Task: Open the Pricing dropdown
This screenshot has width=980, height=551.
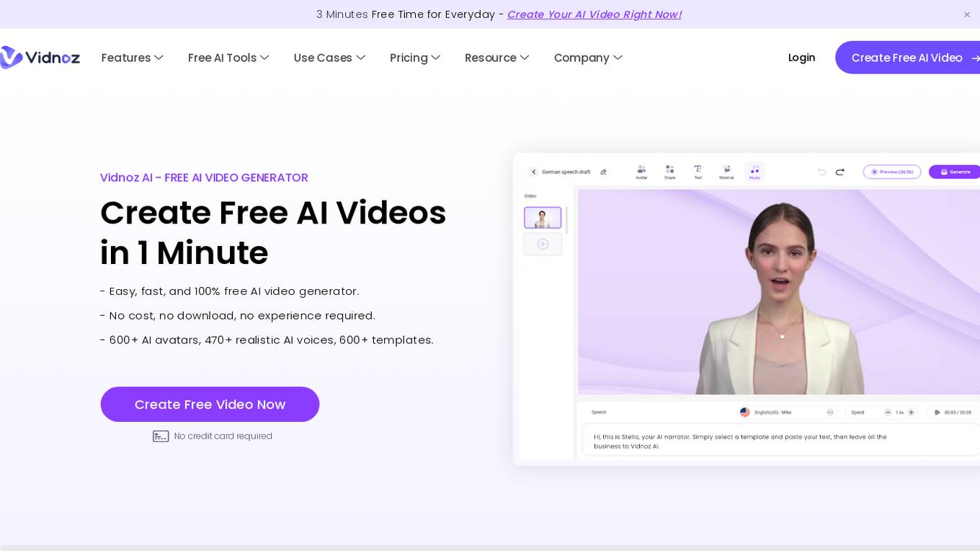Action: (x=415, y=58)
